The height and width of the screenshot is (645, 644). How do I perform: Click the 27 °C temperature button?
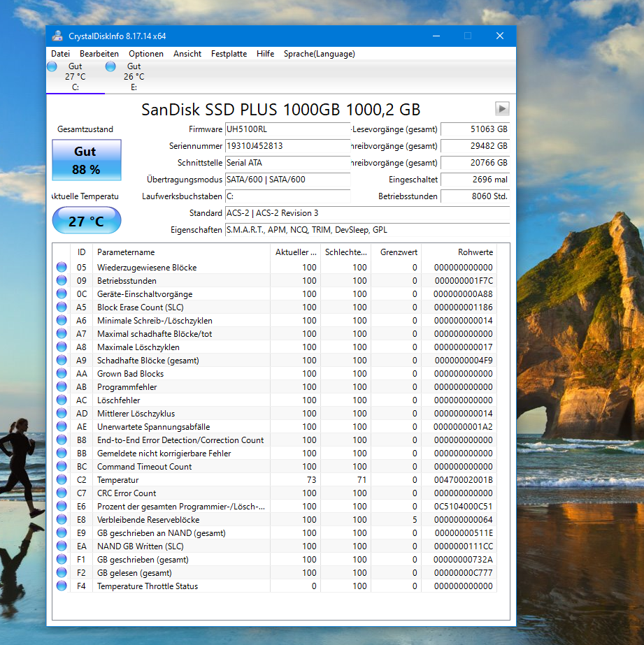(x=87, y=221)
